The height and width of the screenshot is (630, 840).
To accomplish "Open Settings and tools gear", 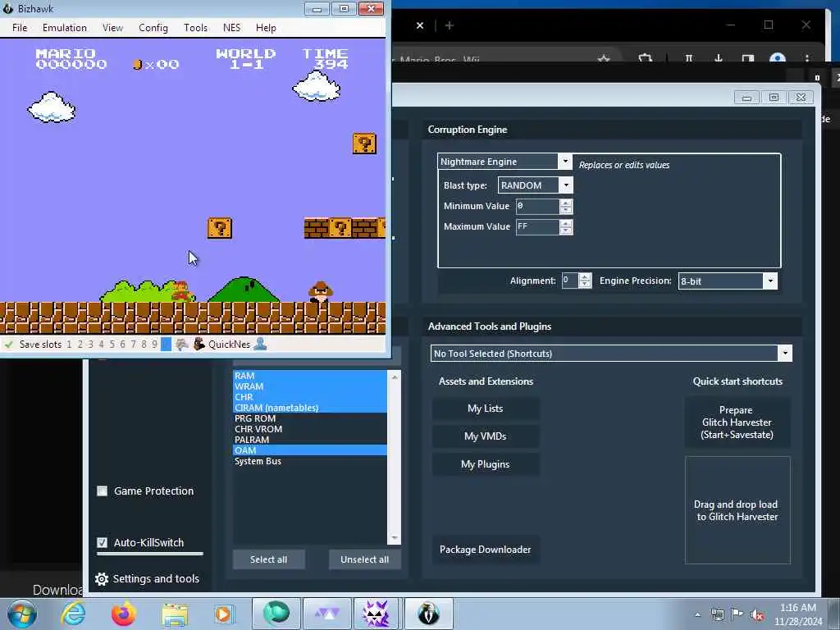I will click(101, 578).
